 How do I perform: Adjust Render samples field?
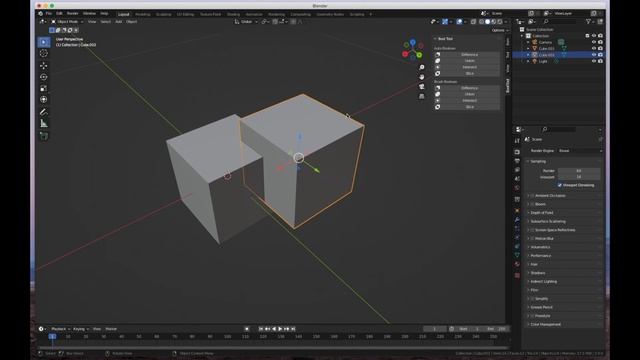(579, 171)
